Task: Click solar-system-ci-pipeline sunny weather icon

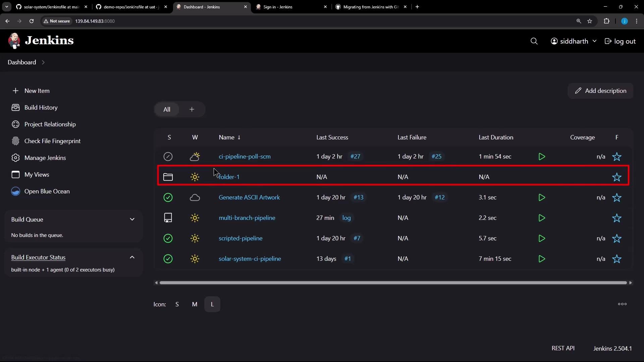Action: coord(195,259)
